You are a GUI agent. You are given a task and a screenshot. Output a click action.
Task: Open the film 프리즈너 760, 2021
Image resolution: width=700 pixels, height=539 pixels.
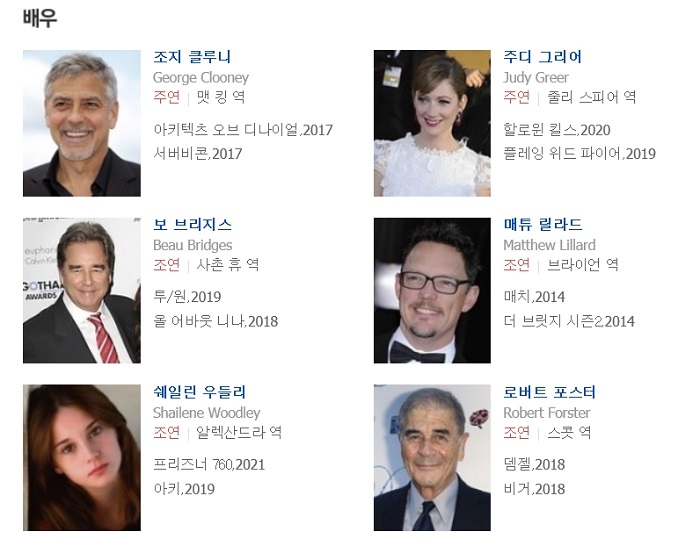209,465
